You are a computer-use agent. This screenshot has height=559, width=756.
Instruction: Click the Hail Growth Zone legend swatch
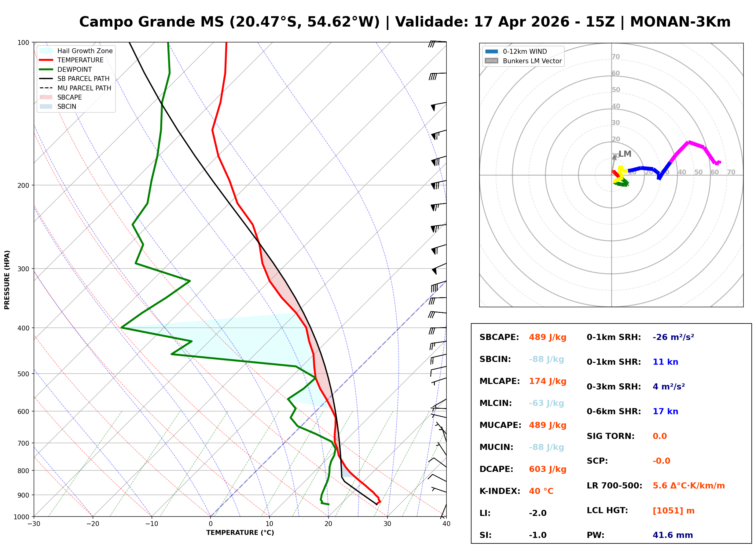[46, 51]
